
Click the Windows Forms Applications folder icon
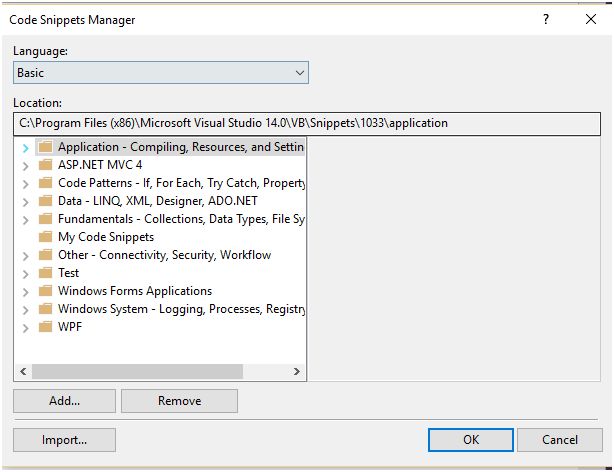(x=44, y=291)
